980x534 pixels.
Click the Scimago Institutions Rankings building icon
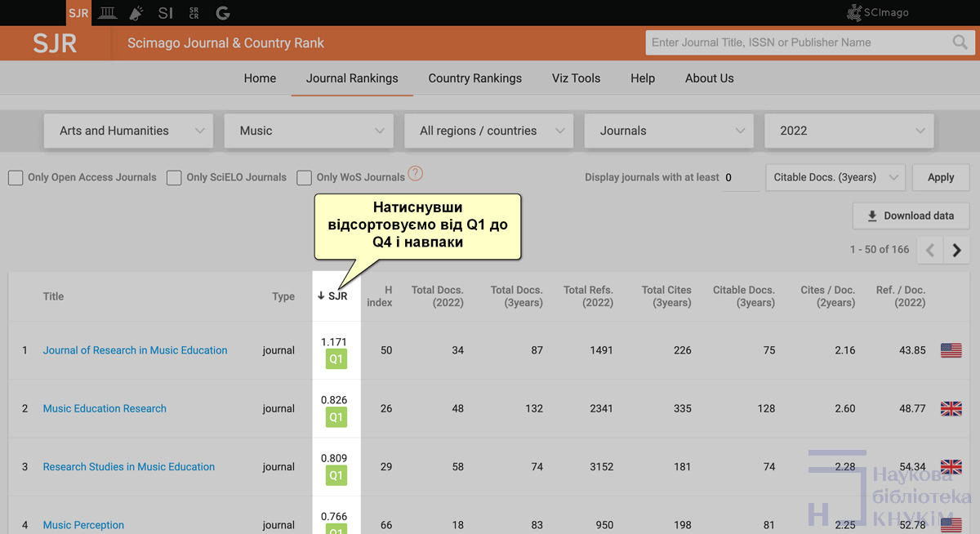(x=107, y=12)
